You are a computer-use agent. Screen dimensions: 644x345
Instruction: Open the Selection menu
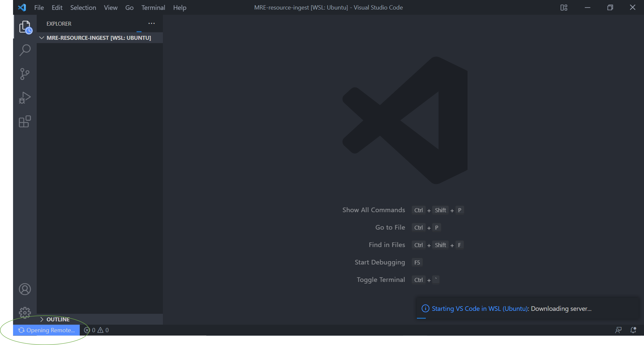point(83,7)
